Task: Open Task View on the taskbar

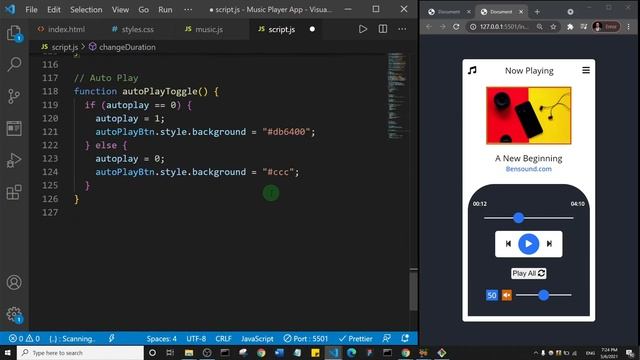Action: [x=170, y=353]
